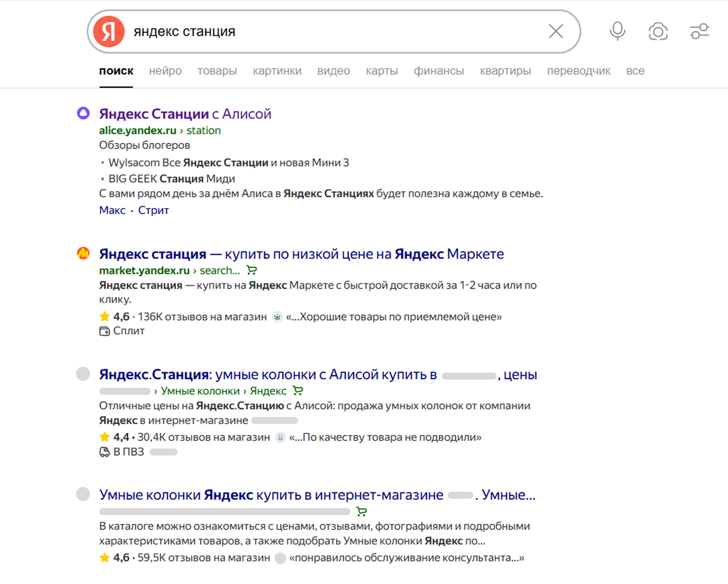Click the В ПВЗ delivery icon on the third result
This screenshot has height=584, width=728.
click(104, 451)
